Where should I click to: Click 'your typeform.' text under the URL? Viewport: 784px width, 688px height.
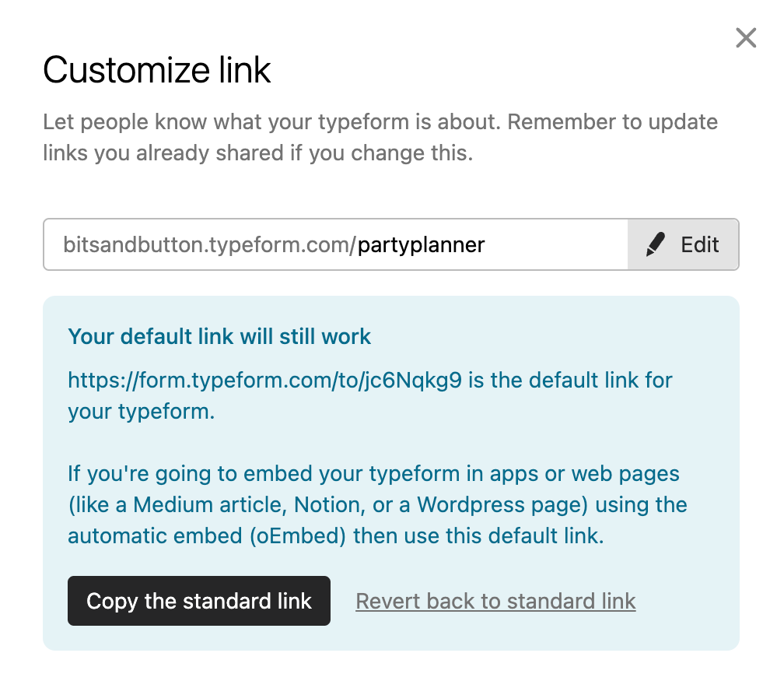(x=141, y=412)
